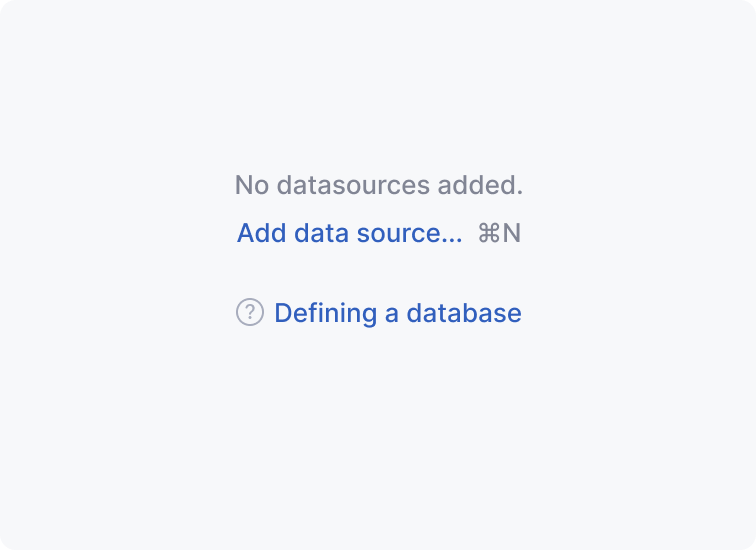The image size is (756, 550).
Task: Open the Defining a database help link
Action: point(397,313)
